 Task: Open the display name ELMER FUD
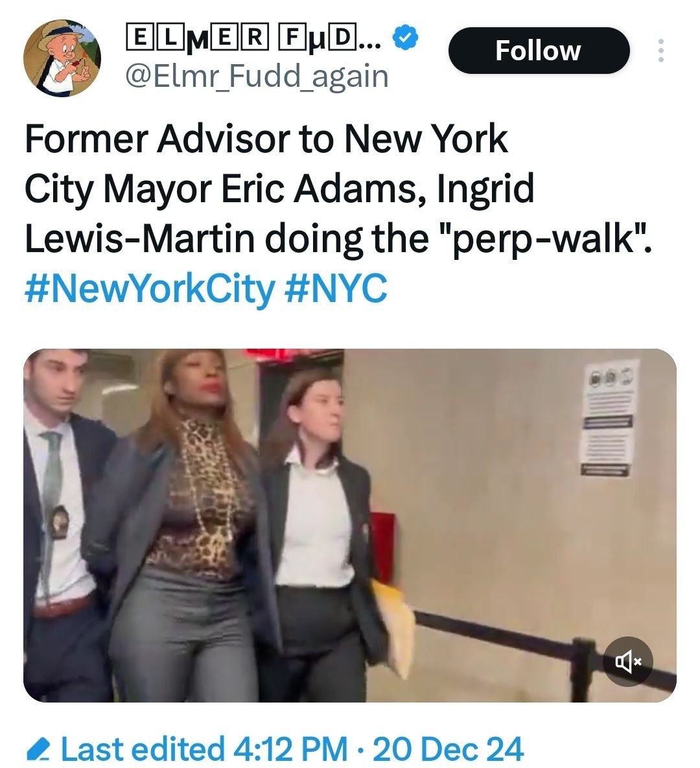(x=252, y=39)
